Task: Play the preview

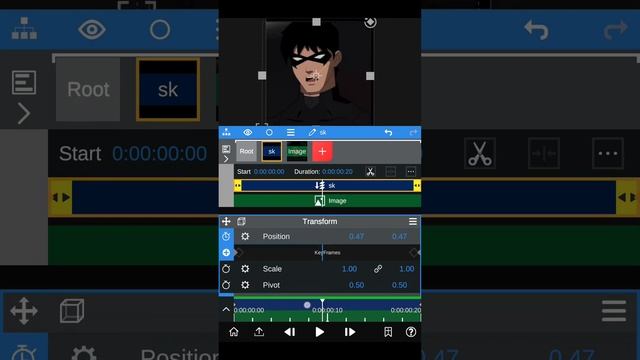Action: [x=320, y=332]
